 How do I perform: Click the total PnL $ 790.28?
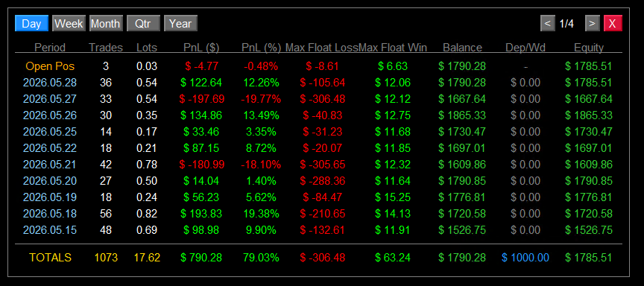pos(201,258)
